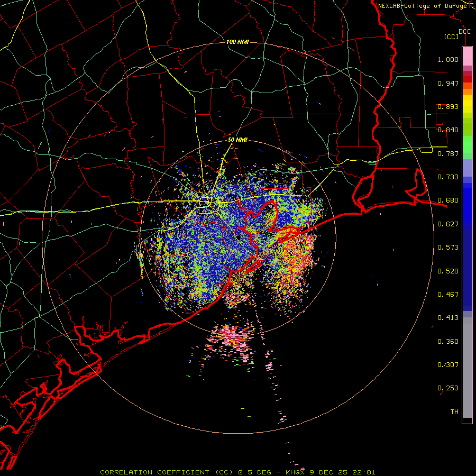The width and height of the screenshot is (476, 476).
Task: Click the 0.733 color scale value
Action: tap(448, 177)
